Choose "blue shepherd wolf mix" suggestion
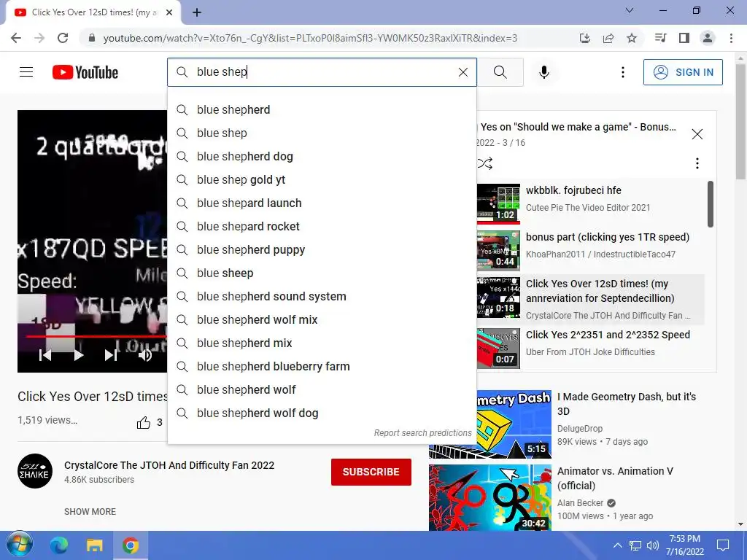The height and width of the screenshot is (560, 747). coord(322,319)
